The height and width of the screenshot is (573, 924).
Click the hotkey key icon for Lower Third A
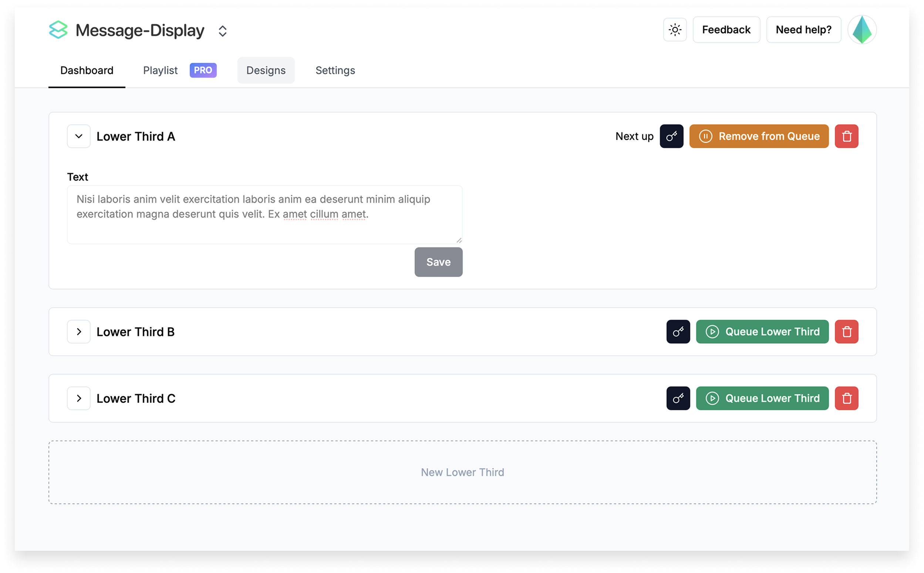click(672, 136)
